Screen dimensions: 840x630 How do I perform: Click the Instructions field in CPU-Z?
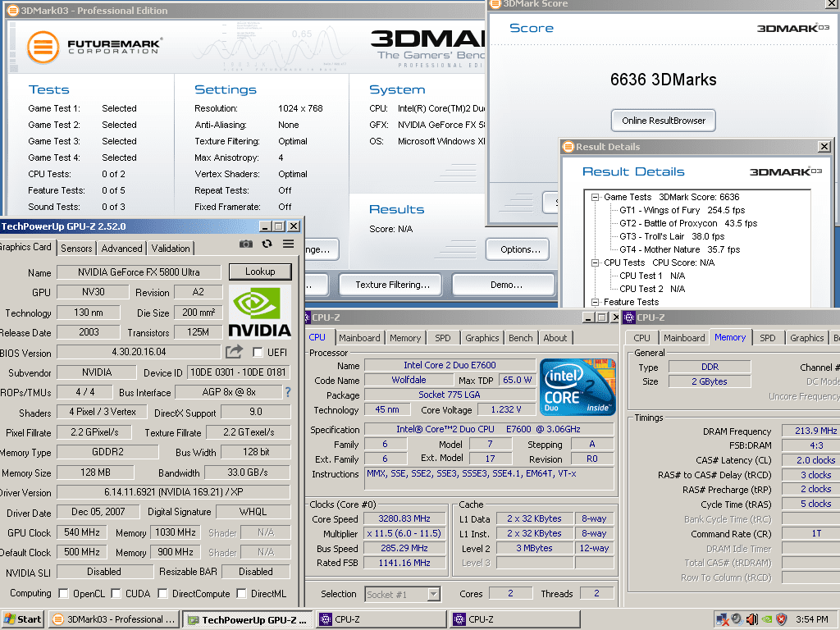point(489,478)
